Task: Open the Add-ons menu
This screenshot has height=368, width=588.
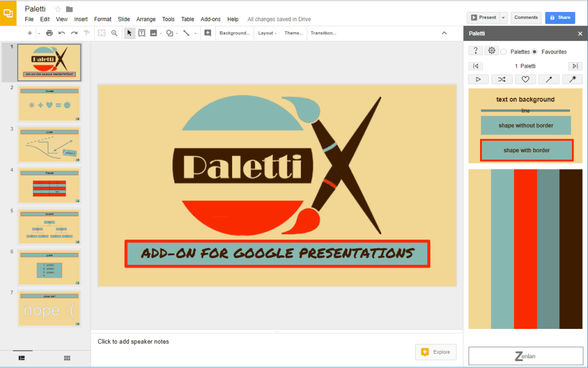Action: pyautogui.click(x=210, y=19)
